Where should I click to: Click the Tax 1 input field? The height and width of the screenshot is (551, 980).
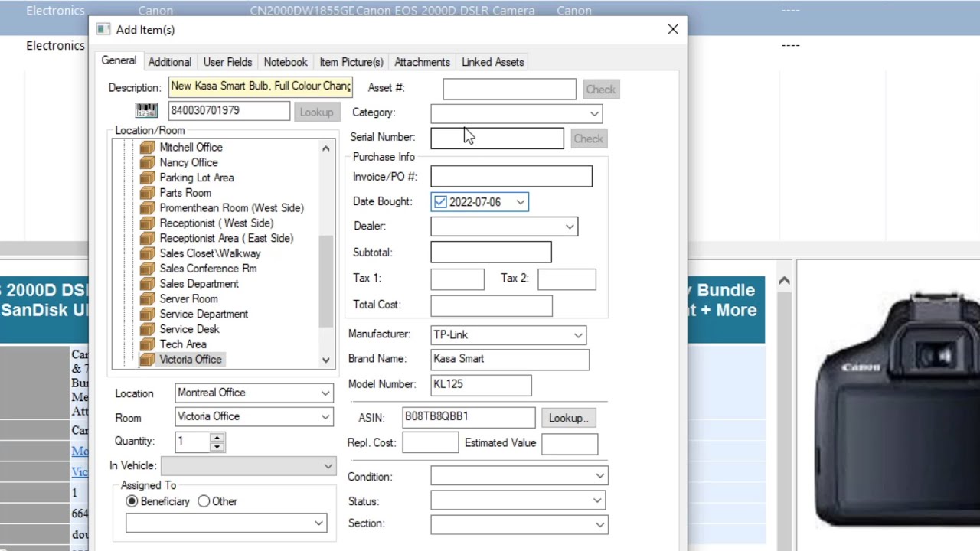pos(458,279)
